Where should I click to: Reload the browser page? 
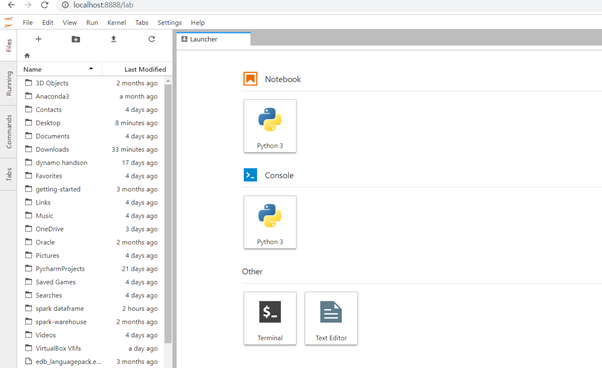pyautogui.click(x=45, y=5)
